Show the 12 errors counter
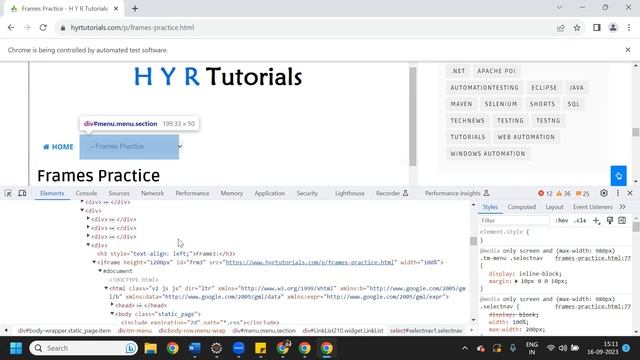The image size is (640, 360). click(x=545, y=193)
